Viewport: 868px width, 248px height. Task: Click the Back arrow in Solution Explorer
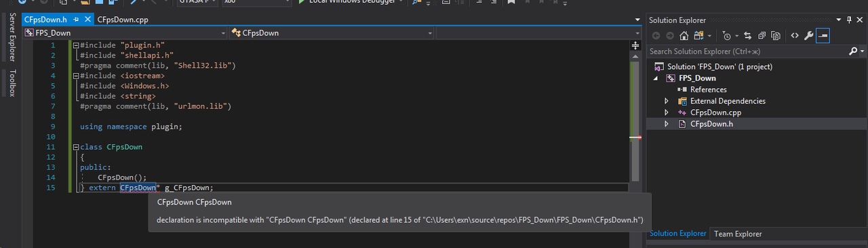656,36
